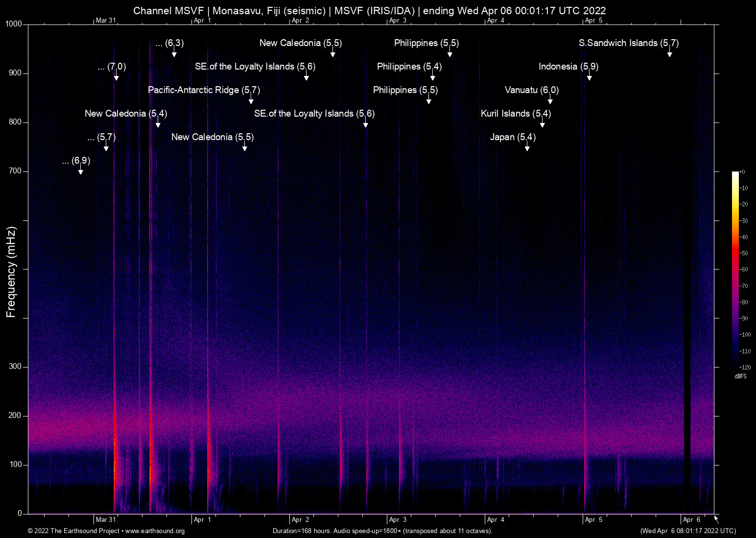The width and height of the screenshot is (756, 538).
Task: Open the www.earthsound.org website link
Action: point(155,531)
